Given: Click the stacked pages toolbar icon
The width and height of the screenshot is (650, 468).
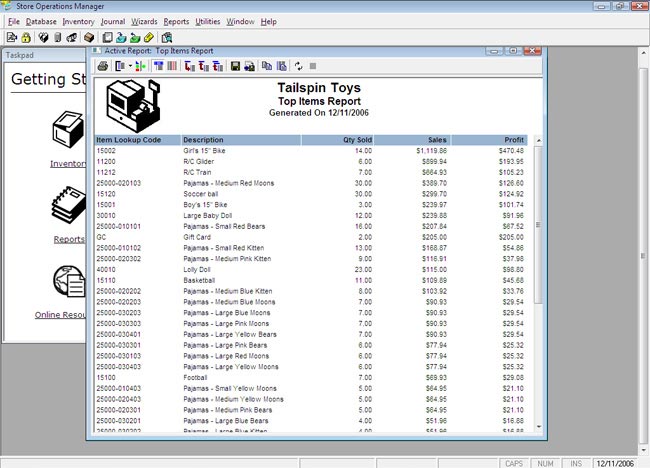Looking at the screenshot, I should [107, 38].
